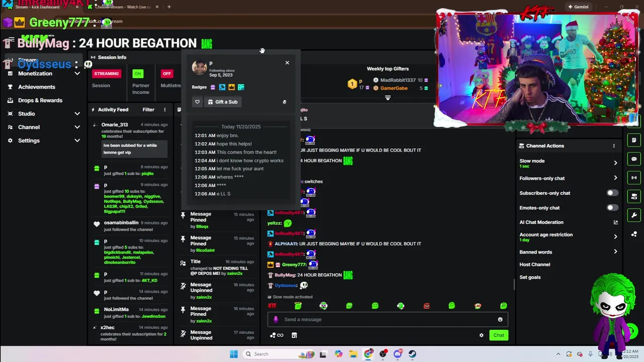Click the mute user icon in popup
644x362 pixels.
pyautogui.click(x=284, y=102)
